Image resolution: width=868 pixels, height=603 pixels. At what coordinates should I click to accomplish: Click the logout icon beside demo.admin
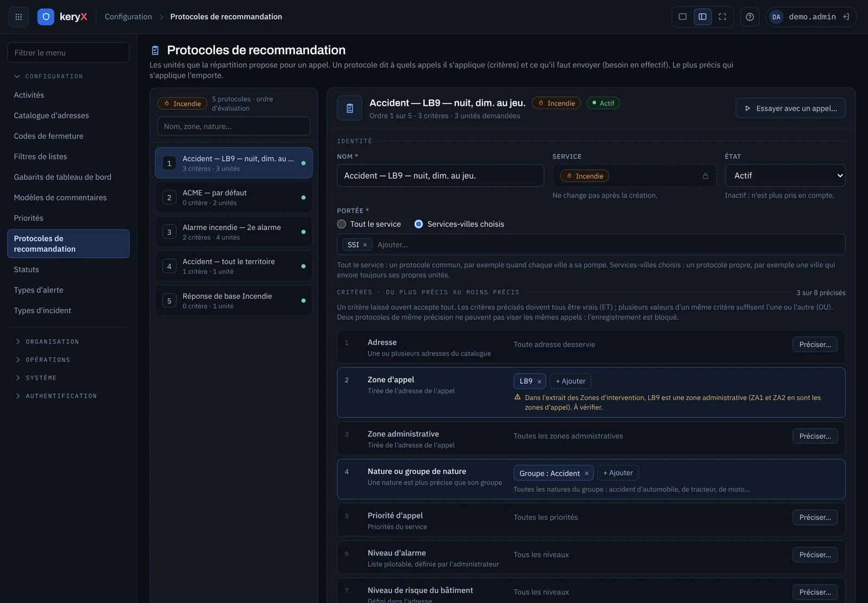(x=846, y=17)
